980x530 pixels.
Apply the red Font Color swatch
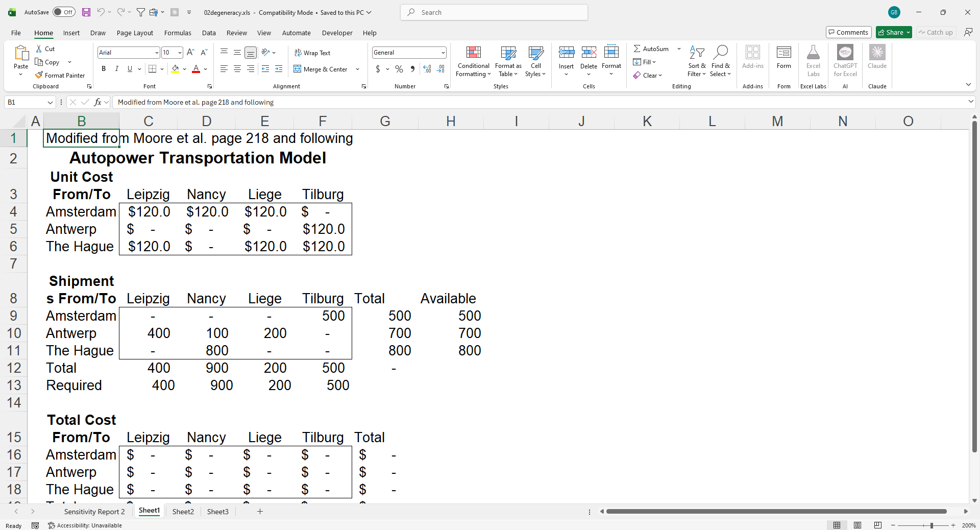[196, 69]
